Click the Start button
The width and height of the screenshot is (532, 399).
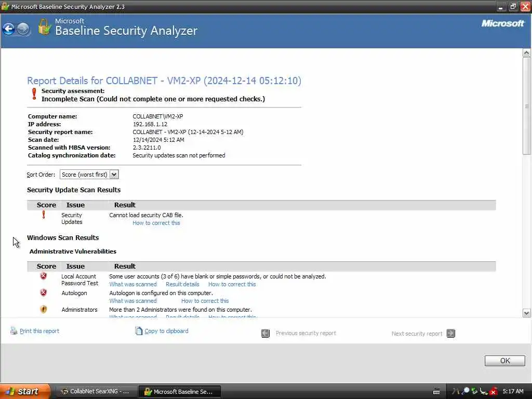[x=25, y=391]
